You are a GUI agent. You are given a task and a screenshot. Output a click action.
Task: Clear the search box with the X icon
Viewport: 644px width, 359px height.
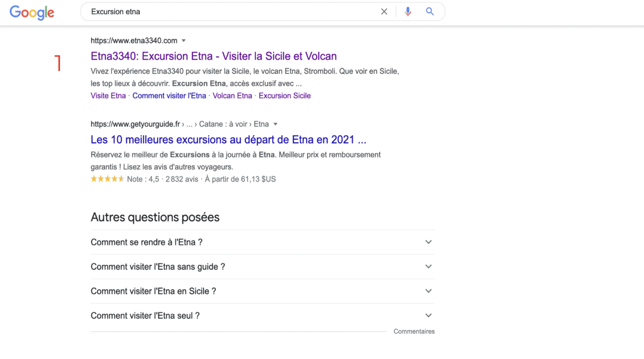(x=384, y=12)
